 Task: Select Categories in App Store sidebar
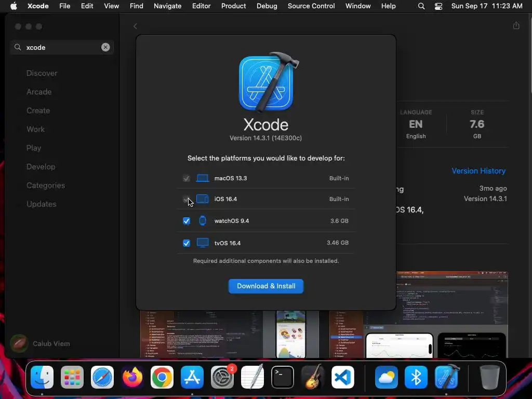(46, 185)
